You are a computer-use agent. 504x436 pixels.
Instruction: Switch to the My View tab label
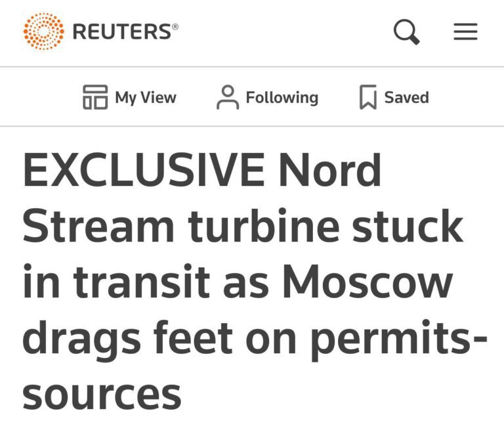click(146, 98)
